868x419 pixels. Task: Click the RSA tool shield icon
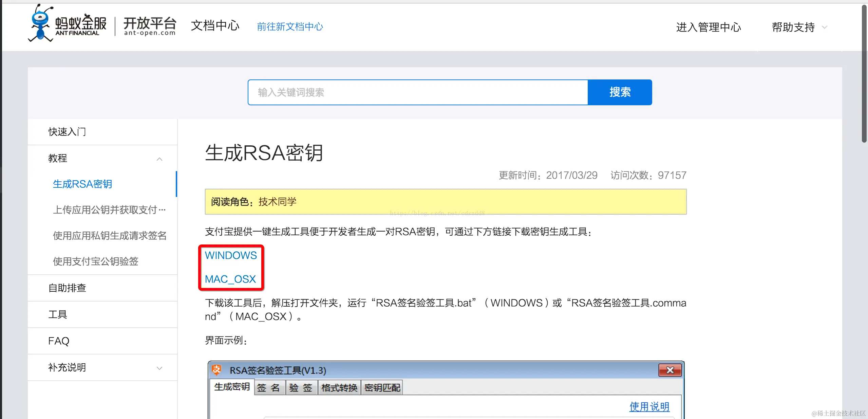click(216, 370)
